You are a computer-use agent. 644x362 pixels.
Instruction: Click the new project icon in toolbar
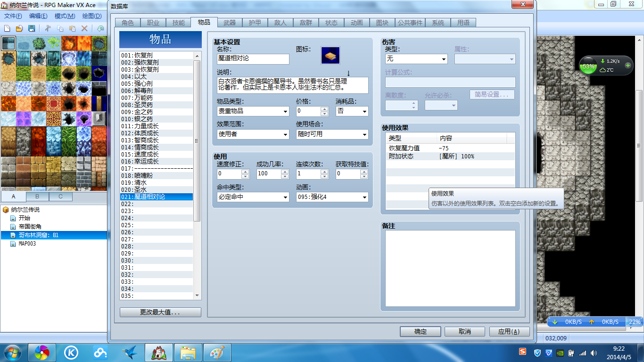(7, 28)
